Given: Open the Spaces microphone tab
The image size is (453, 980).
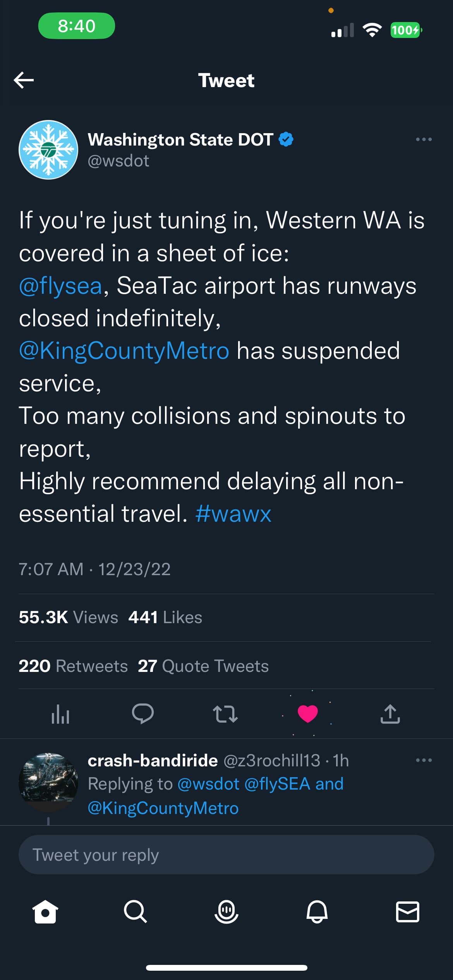Looking at the screenshot, I should [x=226, y=912].
